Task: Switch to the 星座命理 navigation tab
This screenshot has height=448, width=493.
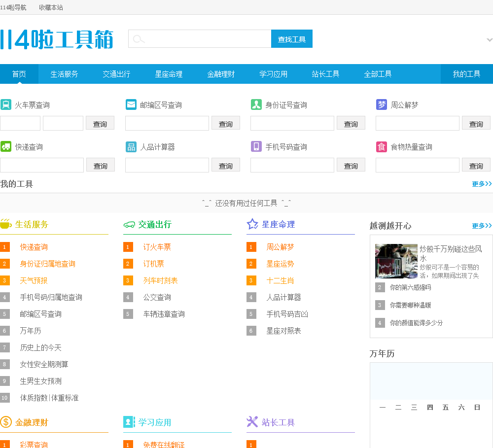Action: pos(169,74)
